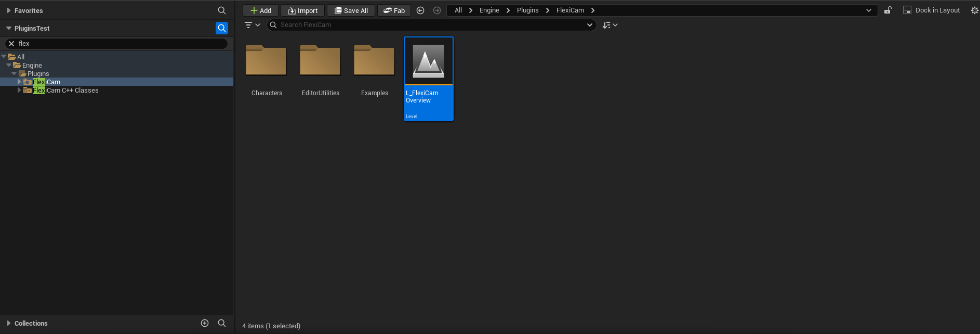This screenshot has height=334, width=980.
Task: Click Dock in Layout
Action: click(932, 10)
